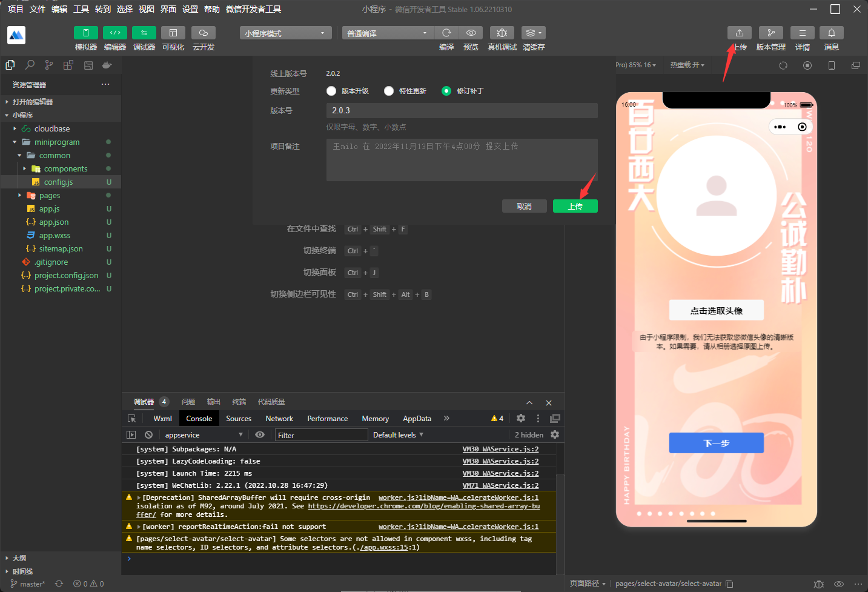Image resolution: width=868 pixels, height=592 pixels.
Task: Expand the components folder
Action: pos(61,168)
